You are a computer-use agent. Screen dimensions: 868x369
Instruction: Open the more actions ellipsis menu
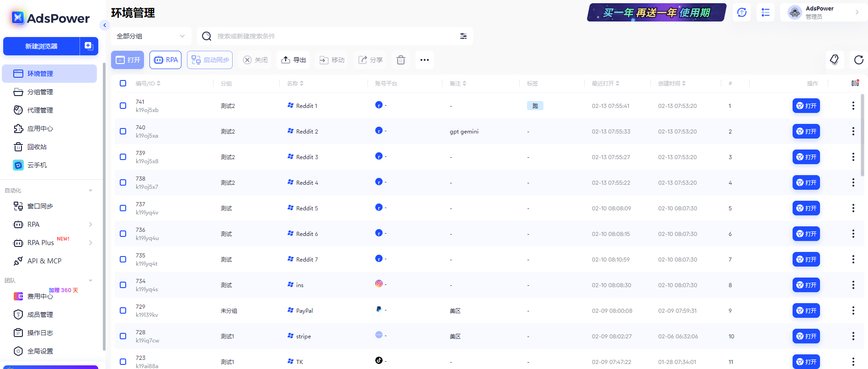pos(424,60)
